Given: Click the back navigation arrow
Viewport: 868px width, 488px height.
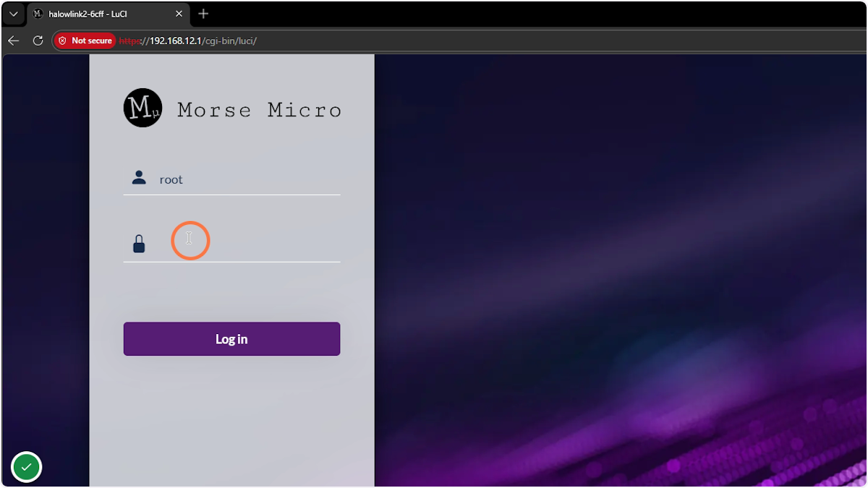Looking at the screenshot, I should click(x=13, y=40).
